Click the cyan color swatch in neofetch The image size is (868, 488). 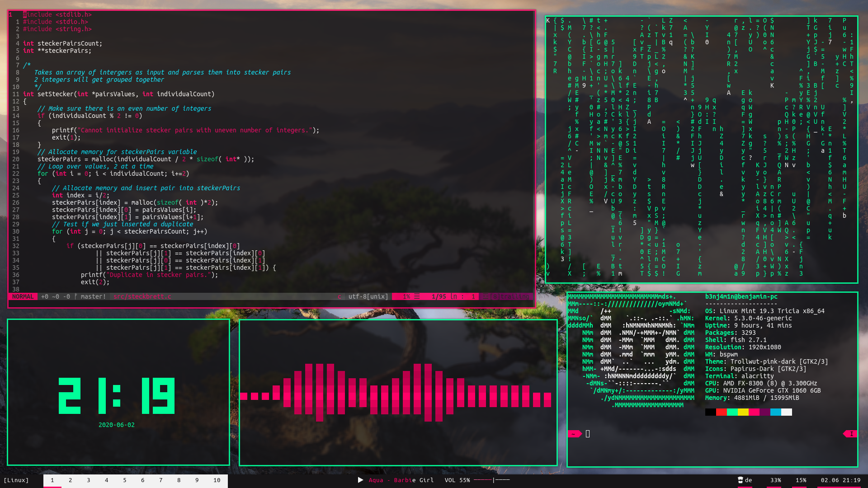pyautogui.click(x=775, y=412)
